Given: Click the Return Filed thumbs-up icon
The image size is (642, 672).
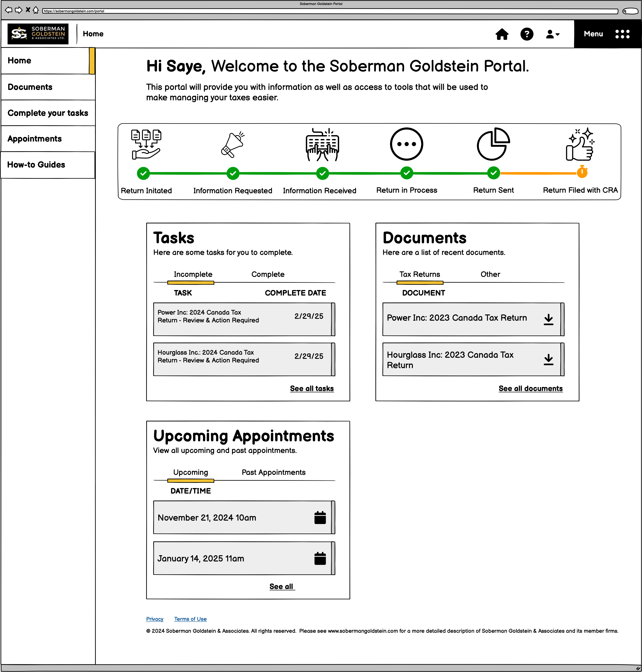Looking at the screenshot, I should [580, 144].
